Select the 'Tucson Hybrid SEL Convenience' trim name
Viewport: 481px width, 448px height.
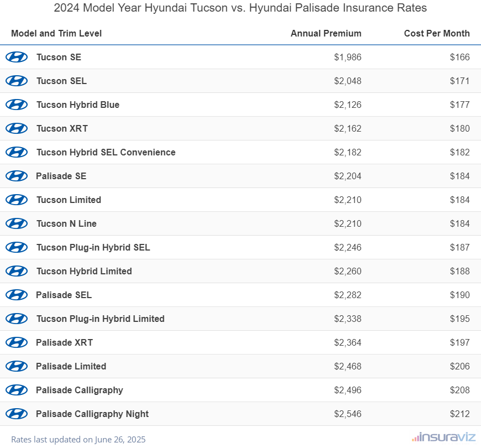point(106,152)
